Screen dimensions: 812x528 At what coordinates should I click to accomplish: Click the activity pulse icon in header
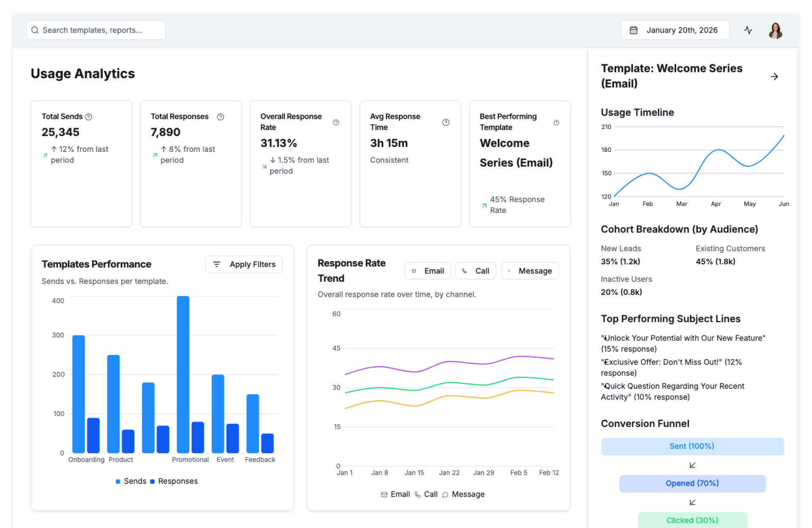click(748, 30)
